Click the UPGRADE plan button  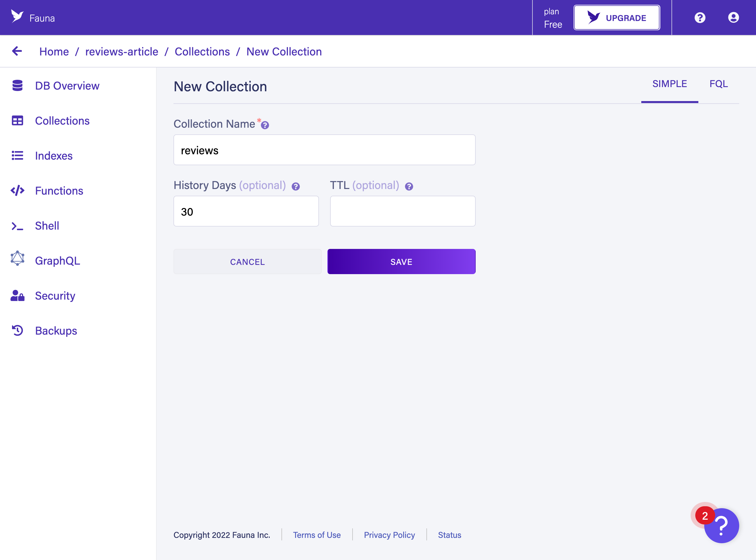click(616, 18)
